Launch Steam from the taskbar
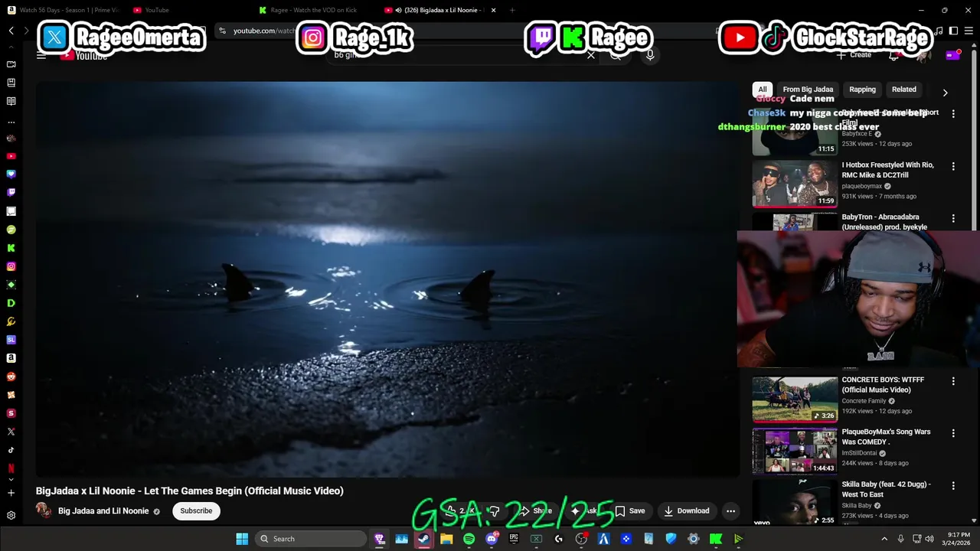 point(423,539)
